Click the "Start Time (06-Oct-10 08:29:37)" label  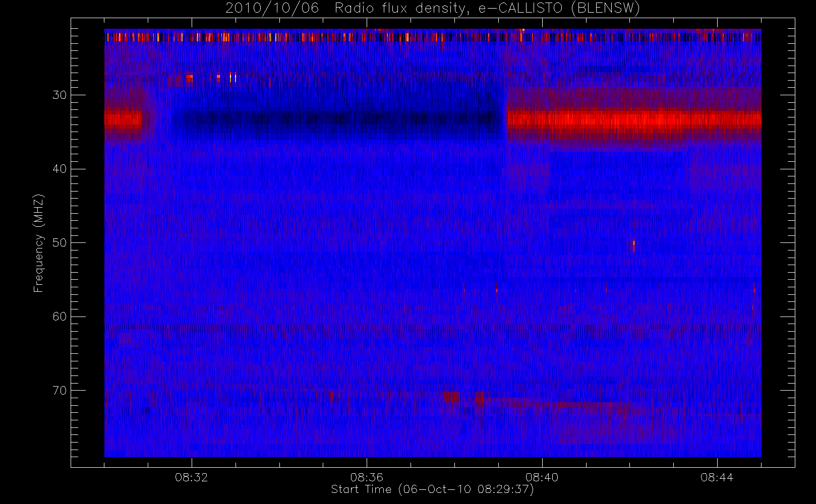pos(432,489)
